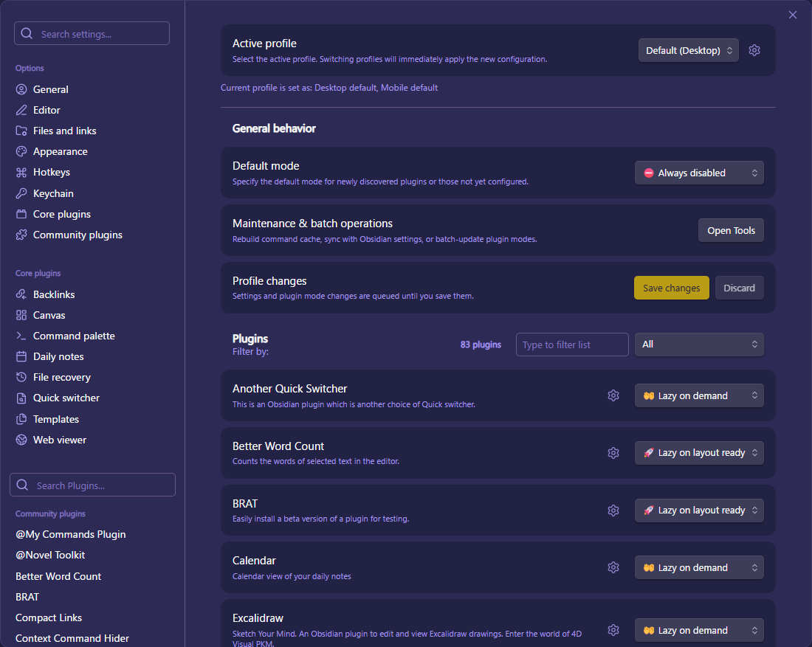812x647 pixels.
Task: Click the Keychain key icon
Action: coord(21,193)
